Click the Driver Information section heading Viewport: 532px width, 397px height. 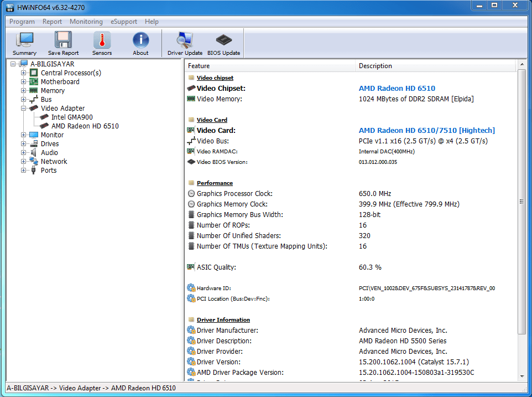(223, 320)
